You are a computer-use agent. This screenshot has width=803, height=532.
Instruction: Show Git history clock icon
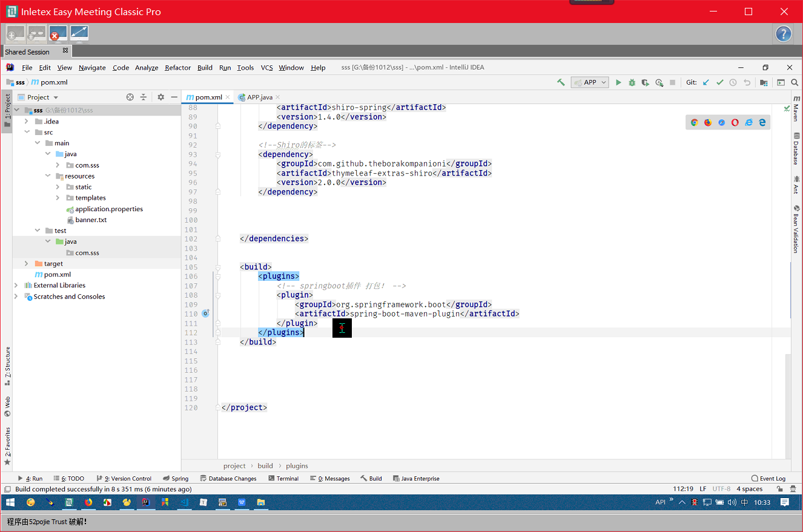point(733,82)
